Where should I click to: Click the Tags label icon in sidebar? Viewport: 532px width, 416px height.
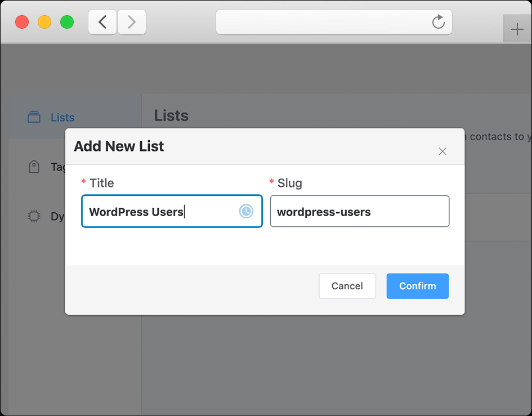34,166
